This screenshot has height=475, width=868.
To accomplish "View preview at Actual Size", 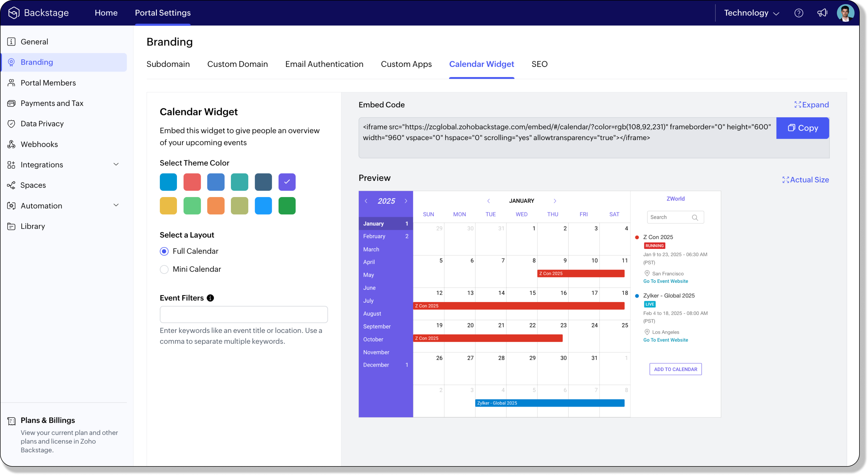I will 805,180.
